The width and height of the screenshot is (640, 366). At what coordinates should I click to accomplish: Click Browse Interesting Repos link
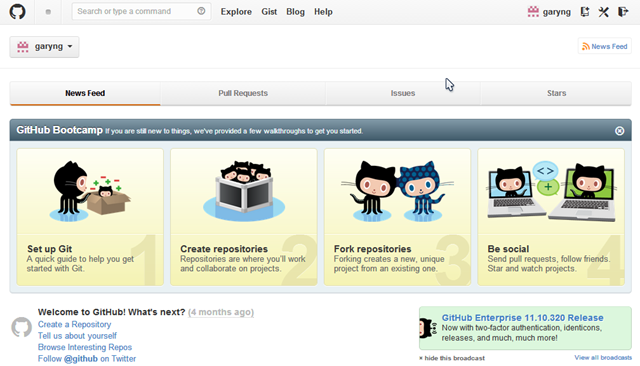coord(85,347)
